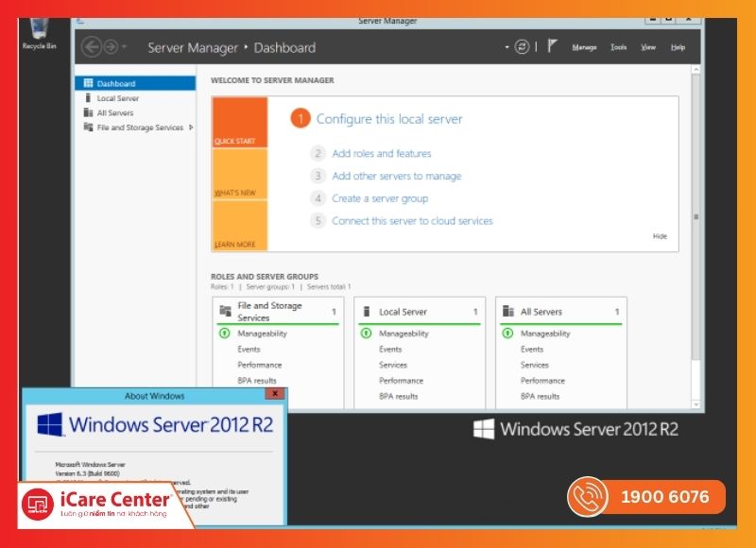Screen dimensions: 756x548
Task: Click the scrollbar down arrow in dashboard
Action: [696, 403]
